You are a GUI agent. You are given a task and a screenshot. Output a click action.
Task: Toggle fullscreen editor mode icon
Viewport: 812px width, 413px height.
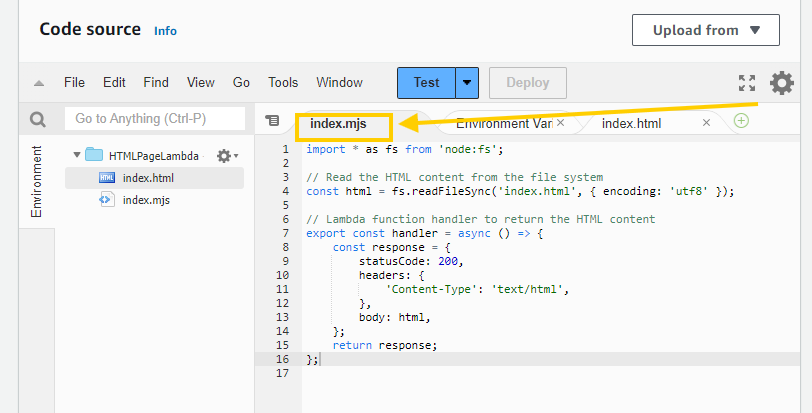click(746, 83)
